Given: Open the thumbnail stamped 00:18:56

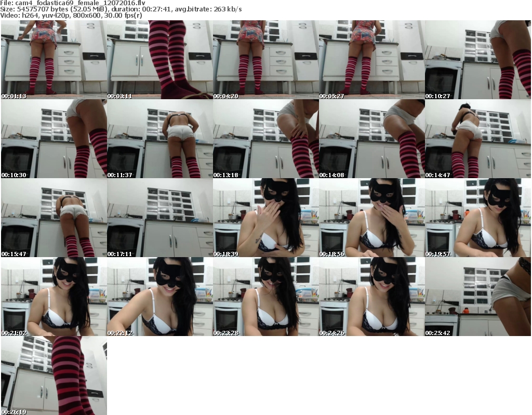Looking at the screenshot, I should [x=371, y=218].
